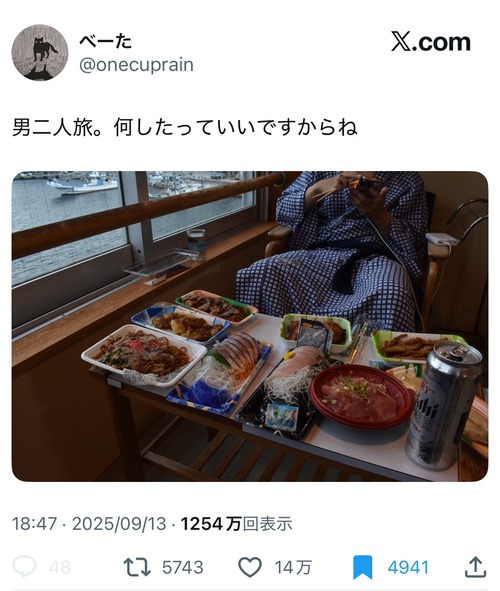The width and height of the screenshot is (500, 591).
Task: Click the repost arrows icon
Action: pyautogui.click(x=137, y=567)
